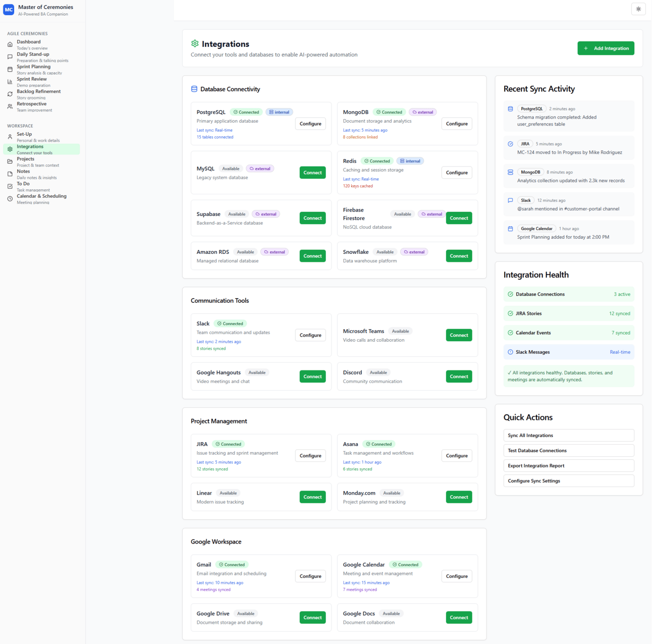This screenshot has width=652, height=644.
Task: Configure the Redis integration
Action: coord(457,173)
